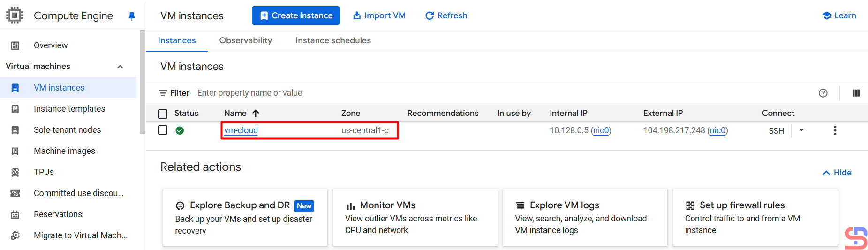Image resolution: width=868 pixels, height=250 pixels.
Task: Expand the SSH connection options dropdown
Action: click(x=801, y=130)
